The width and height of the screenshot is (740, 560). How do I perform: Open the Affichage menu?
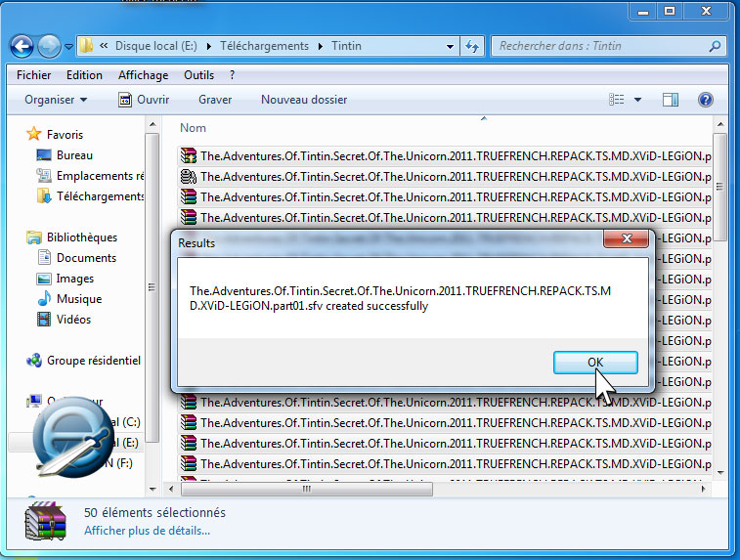click(143, 75)
